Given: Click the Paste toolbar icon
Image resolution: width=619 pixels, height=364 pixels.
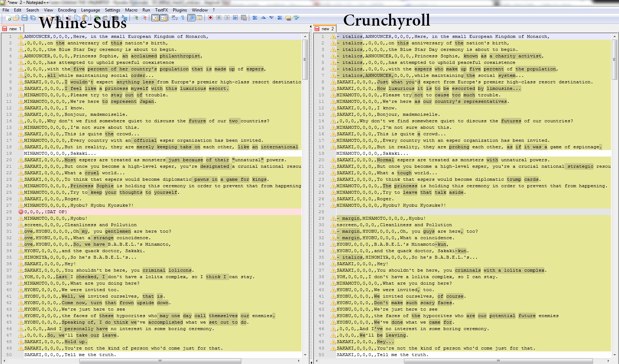Looking at the screenshot, I should point(85,18).
